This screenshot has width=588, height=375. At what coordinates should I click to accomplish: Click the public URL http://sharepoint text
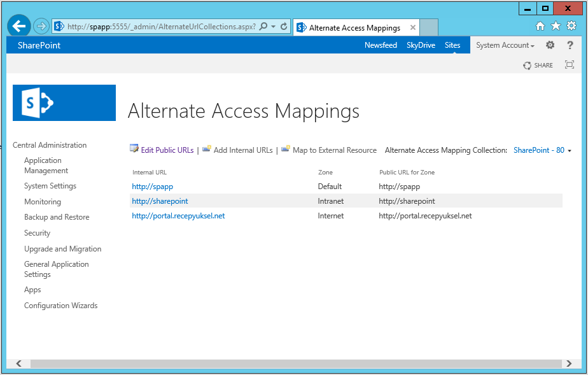click(407, 201)
